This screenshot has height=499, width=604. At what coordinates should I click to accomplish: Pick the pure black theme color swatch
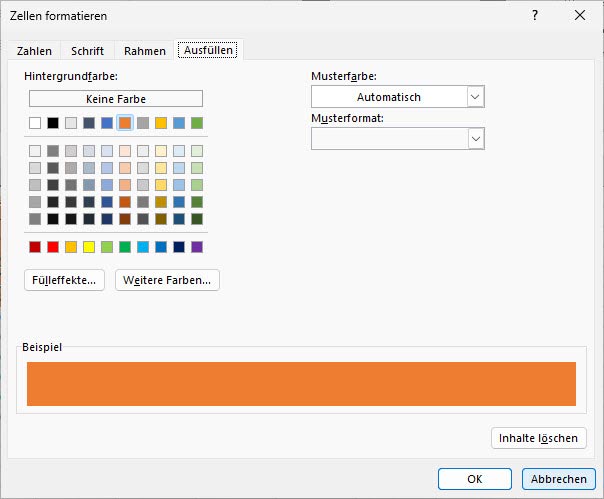click(x=53, y=123)
